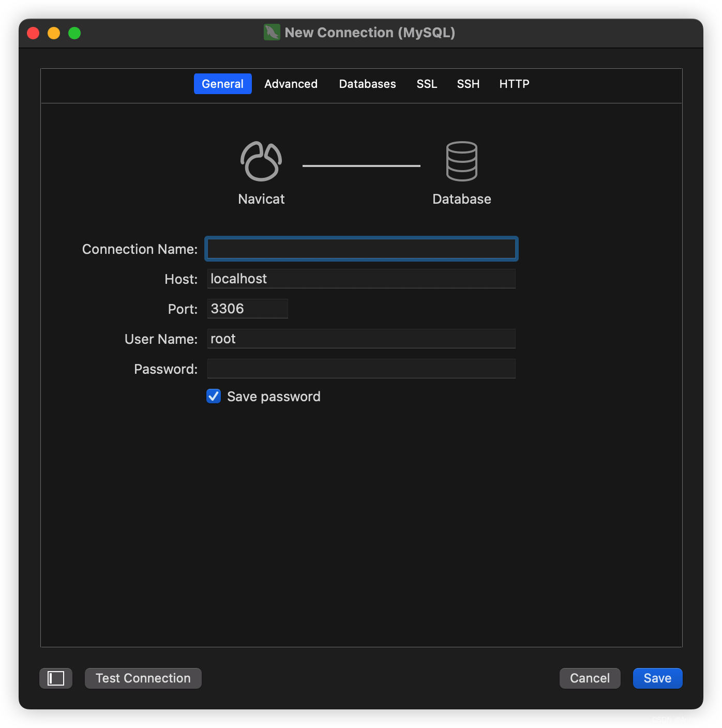This screenshot has height=728, width=722.
Task: Click the MySQL icon in title bar
Action: coord(272,33)
